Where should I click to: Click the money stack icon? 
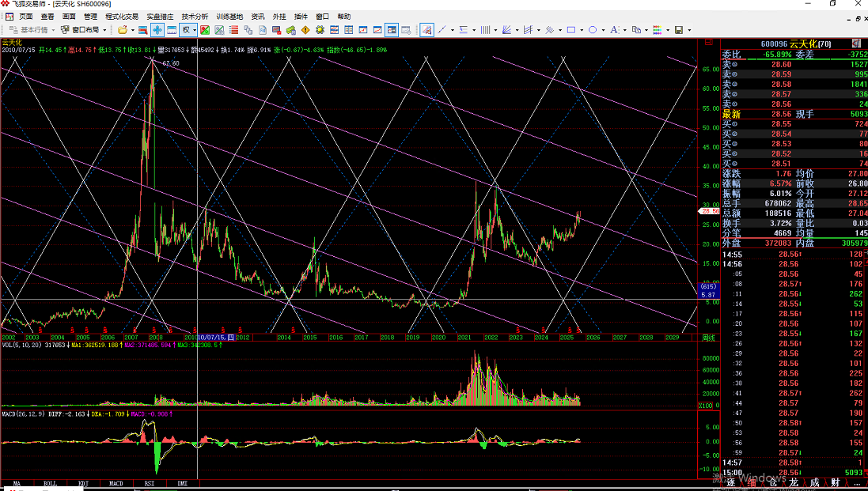tap(290, 30)
